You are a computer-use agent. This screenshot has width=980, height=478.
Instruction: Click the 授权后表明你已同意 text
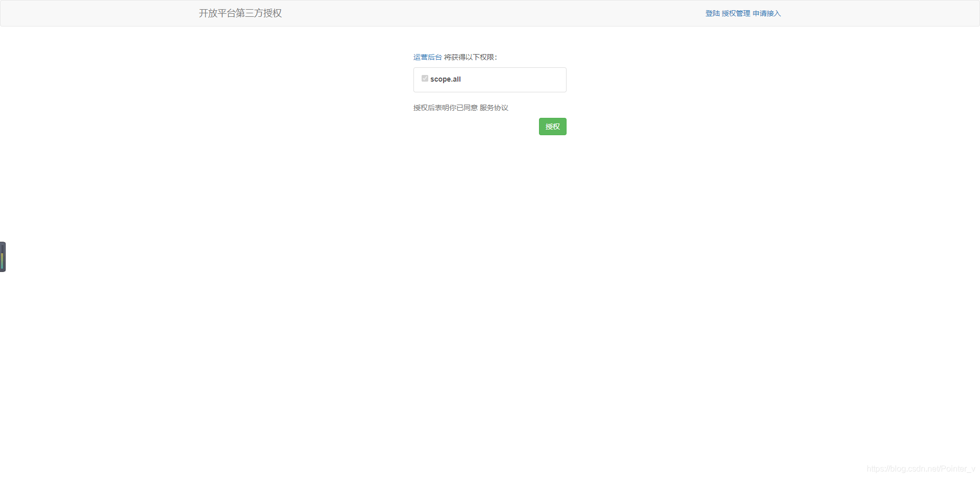tap(446, 108)
